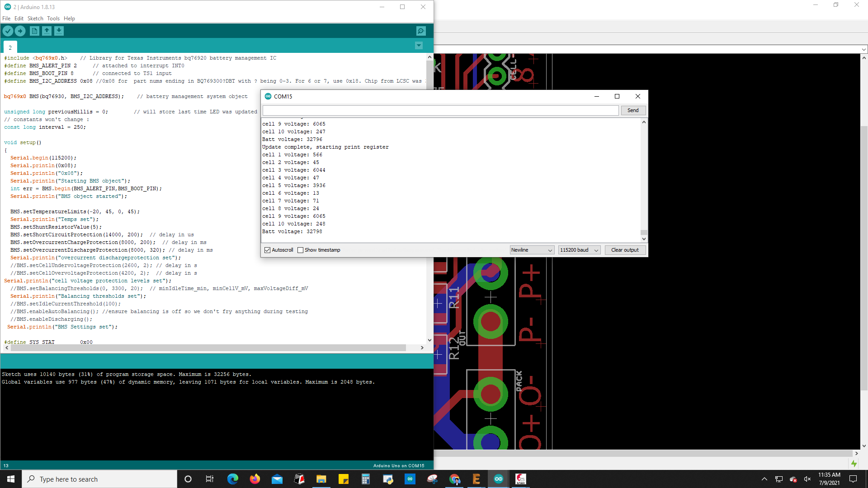Click the volume muted speaker tray icon
The image size is (868, 488).
(807, 479)
